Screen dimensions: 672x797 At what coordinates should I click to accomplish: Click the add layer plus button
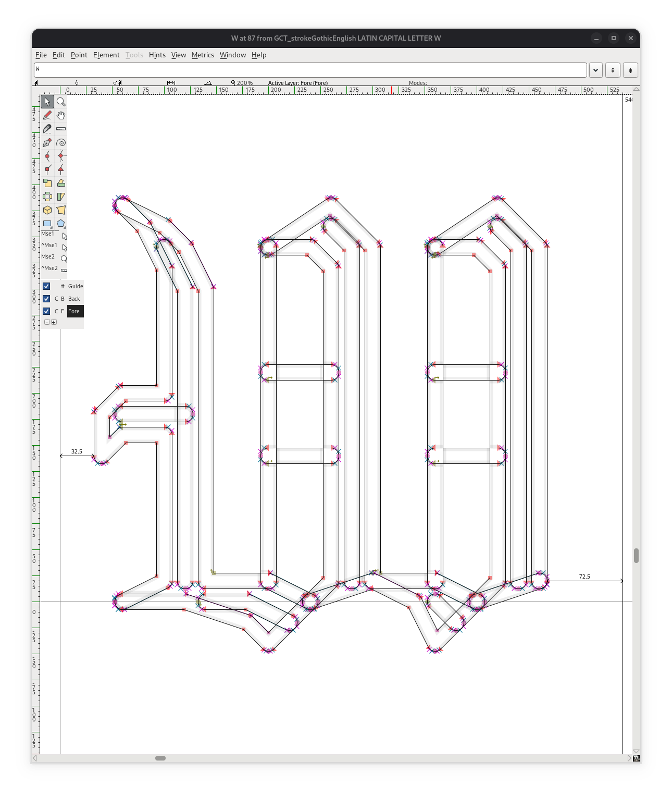pyautogui.click(x=54, y=322)
